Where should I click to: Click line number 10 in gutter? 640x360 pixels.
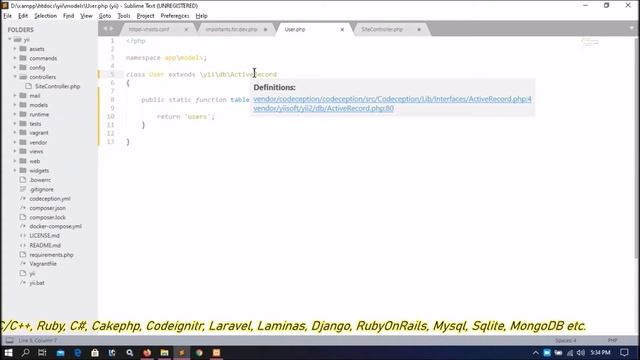click(111, 116)
